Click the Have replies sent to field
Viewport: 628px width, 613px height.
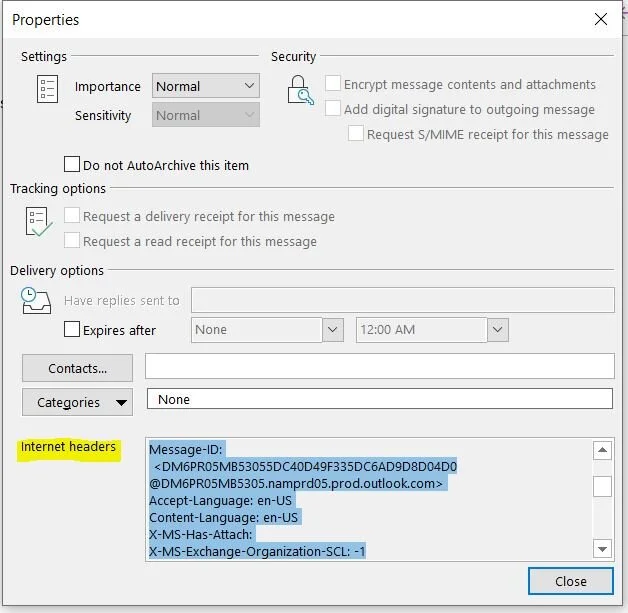coord(403,300)
